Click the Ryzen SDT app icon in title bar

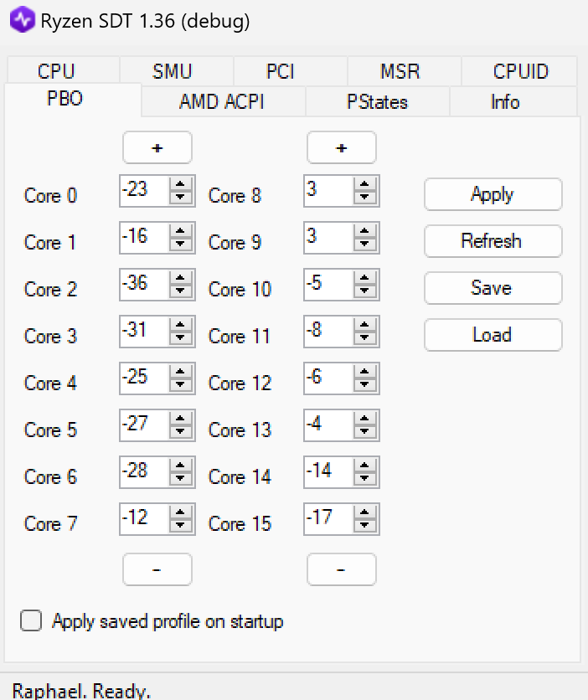click(x=23, y=20)
